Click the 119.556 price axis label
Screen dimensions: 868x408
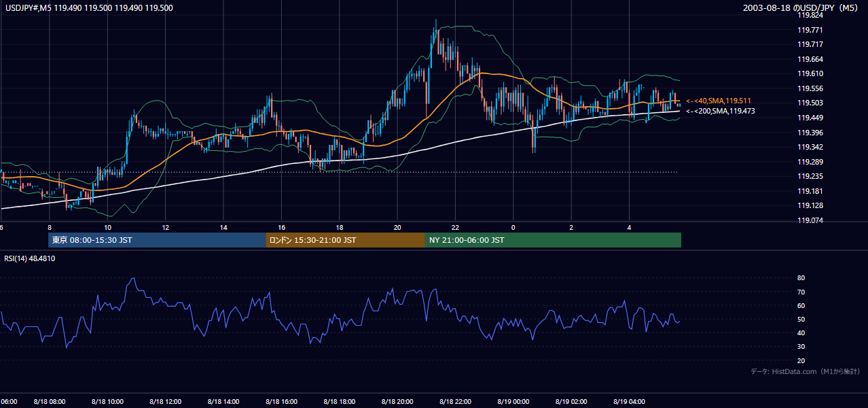coord(811,88)
